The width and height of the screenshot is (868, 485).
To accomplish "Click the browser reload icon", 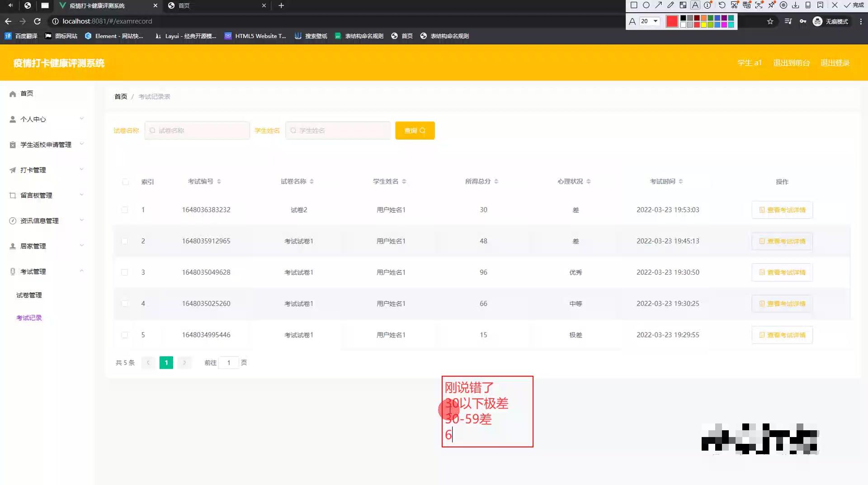I will 38,21.
